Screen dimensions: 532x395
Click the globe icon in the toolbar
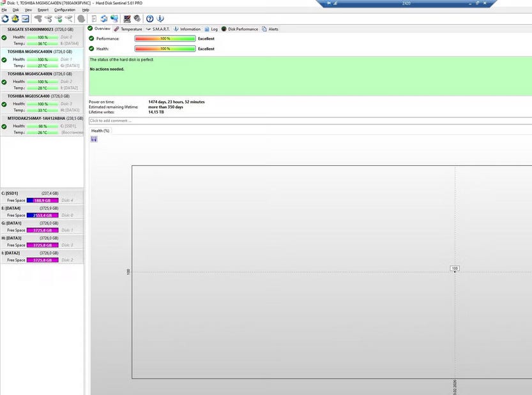(114, 19)
